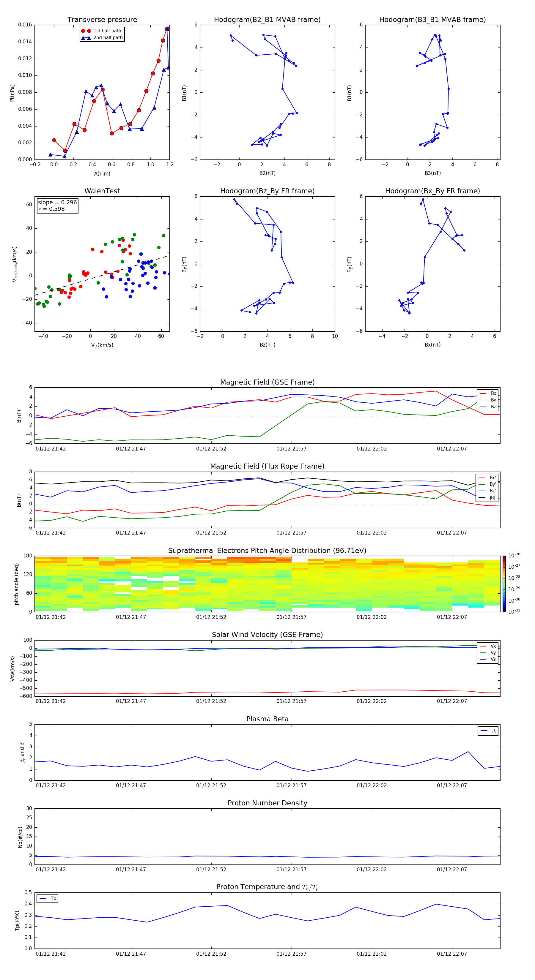Click '10^-31' label on the colorbar
The height and width of the screenshot is (980, 535).
514,611
